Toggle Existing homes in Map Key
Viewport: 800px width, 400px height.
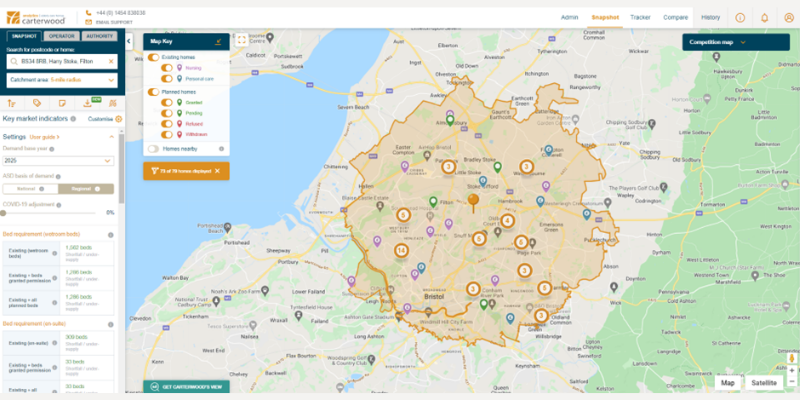point(154,58)
